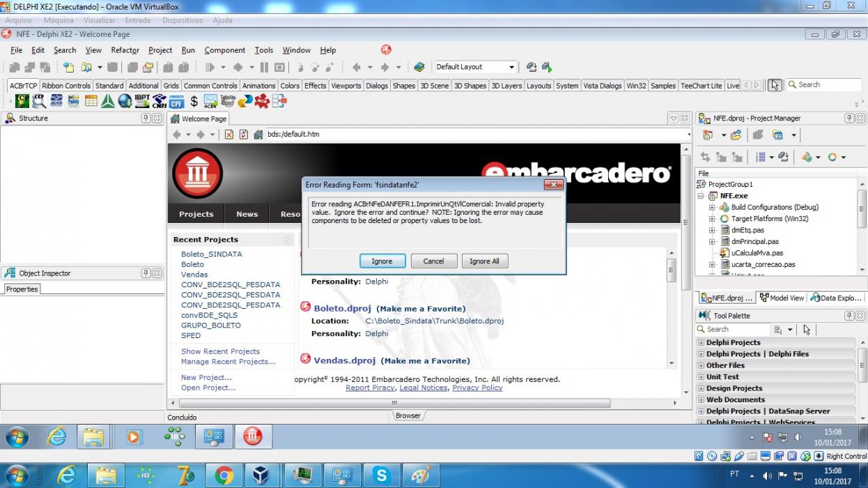868x488 pixels.
Task: Expand the Unit Test palette category
Action: tap(701, 377)
